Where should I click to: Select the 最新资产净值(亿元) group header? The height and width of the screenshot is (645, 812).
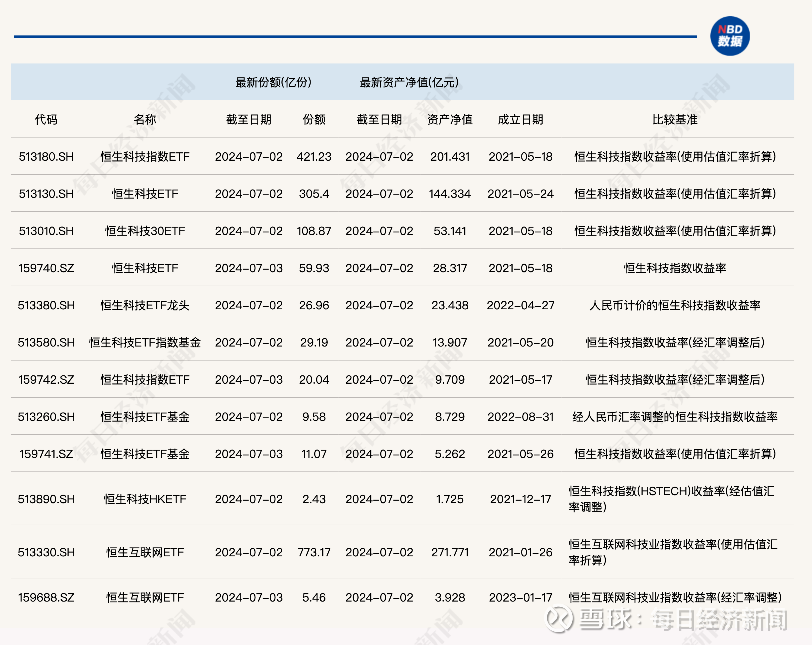pyautogui.click(x=409, y=82)
